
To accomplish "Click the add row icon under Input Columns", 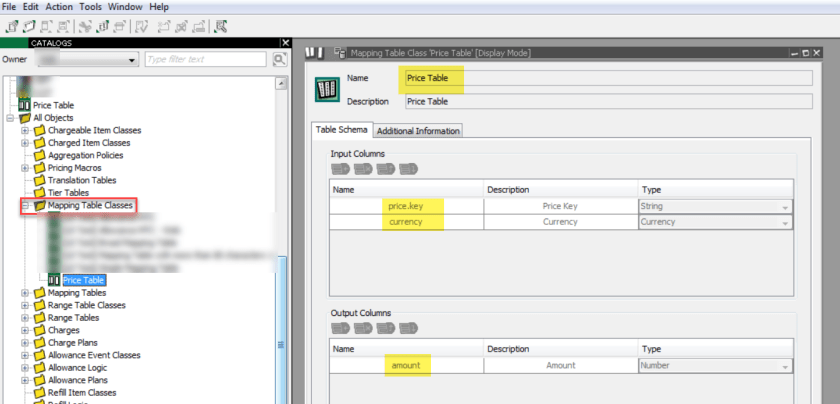I will coord(340,169).
